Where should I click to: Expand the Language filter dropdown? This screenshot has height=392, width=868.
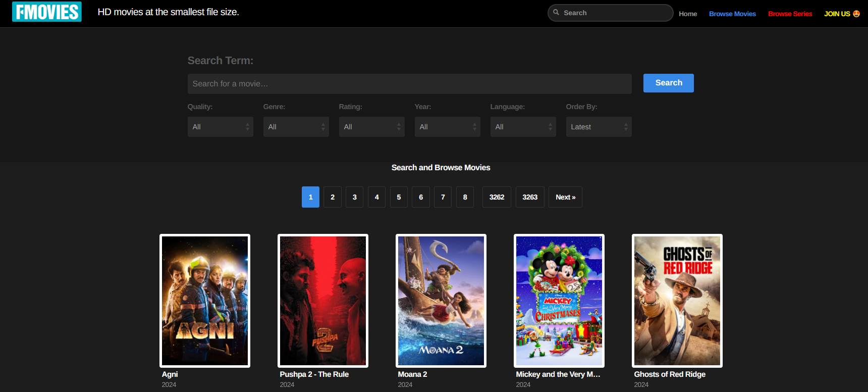(x=523, y=127)
